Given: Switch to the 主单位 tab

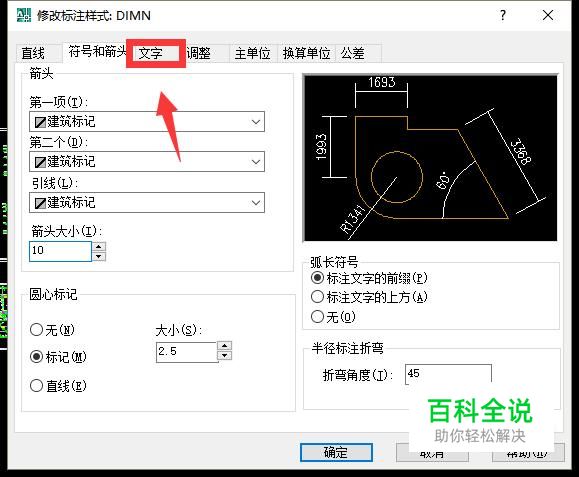Looking at the screenshot, I should pyautogui.click(x=253, y=53).
